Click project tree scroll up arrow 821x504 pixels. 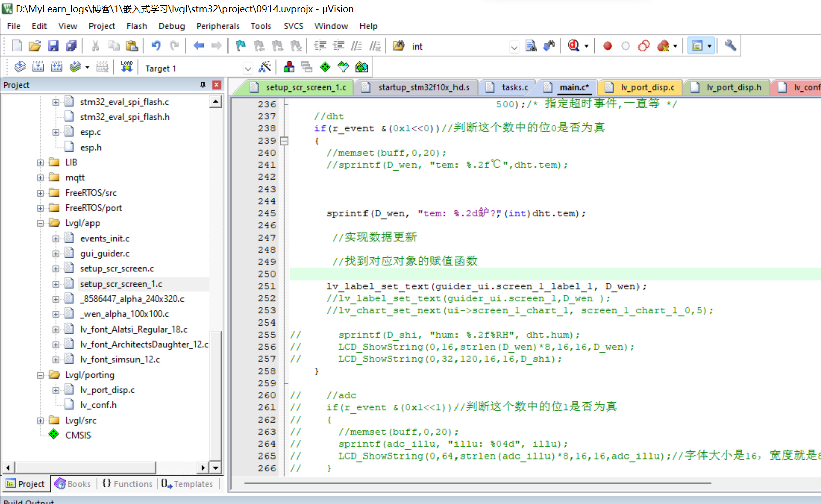pos(216,102)
